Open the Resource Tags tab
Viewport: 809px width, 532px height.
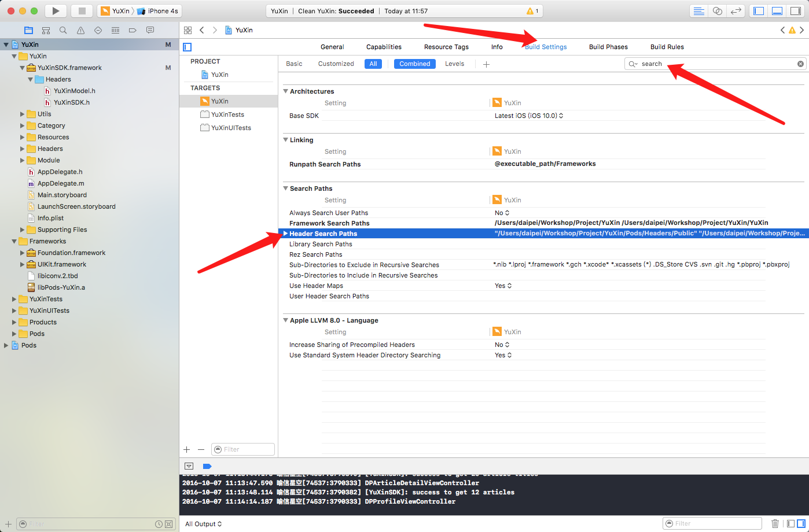pos(446,47)
